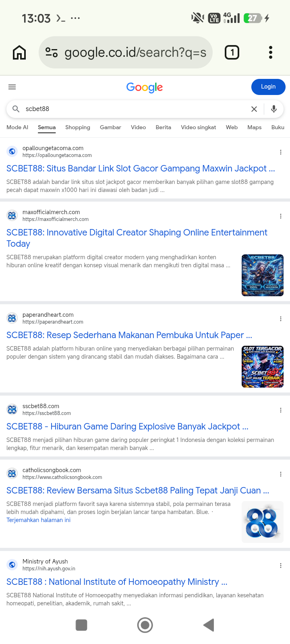This screenshot has height=644, width=290.
Task: Select the Semua tab
Action: (x=47, y=127)
